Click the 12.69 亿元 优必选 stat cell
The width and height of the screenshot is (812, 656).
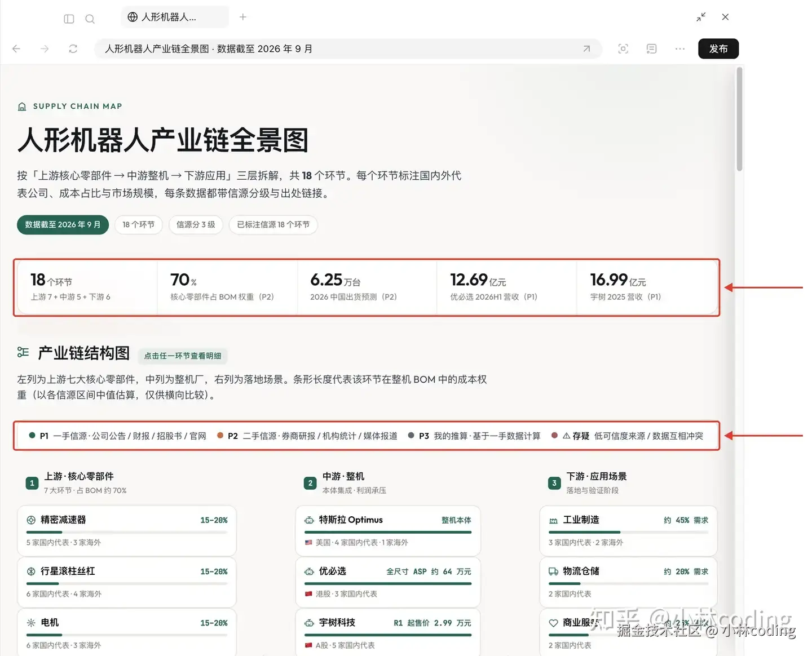[x=506, y=287]
